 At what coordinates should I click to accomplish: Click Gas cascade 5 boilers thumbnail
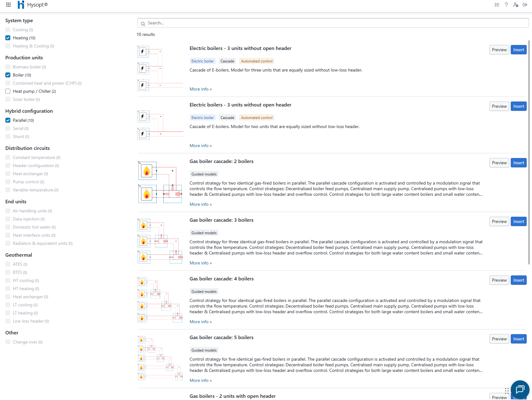tap(160, 358)
